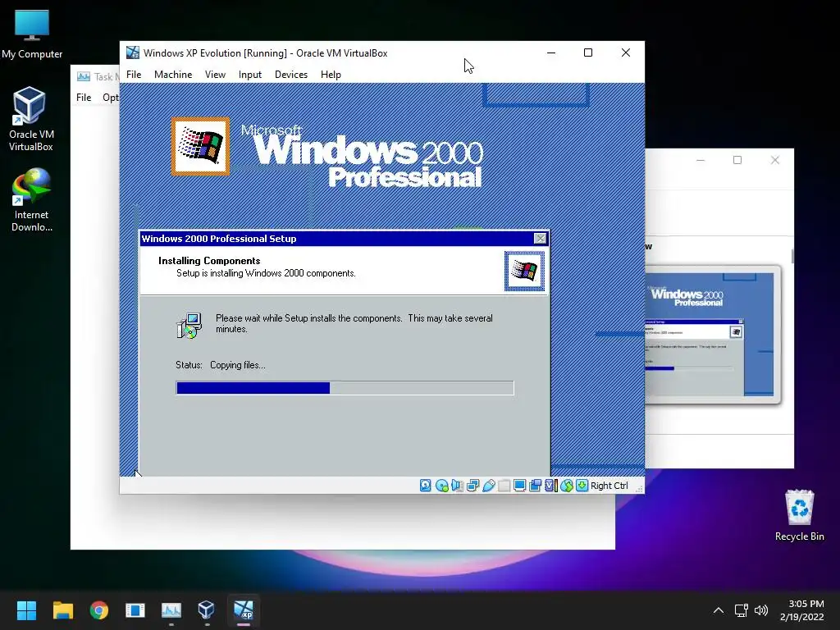This screenshot has width=840, height=630.
Task: Click the Options menu of Task Manager window
Action: click(111, 98)
